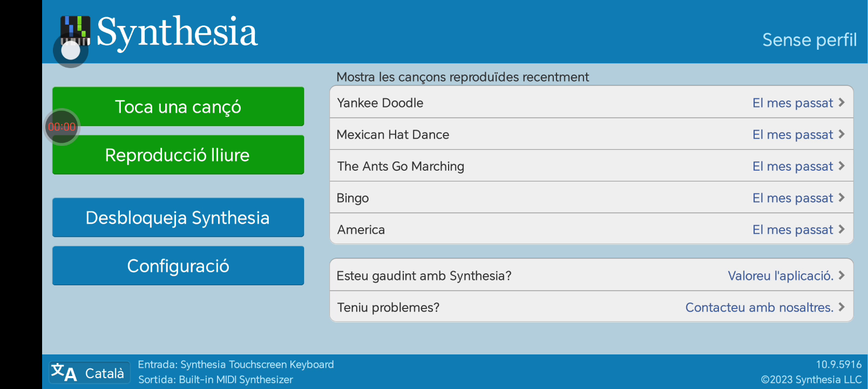Click the Contacteu amb nosaltres link
The width and height of the screenshot is (868, 389).
759,307
